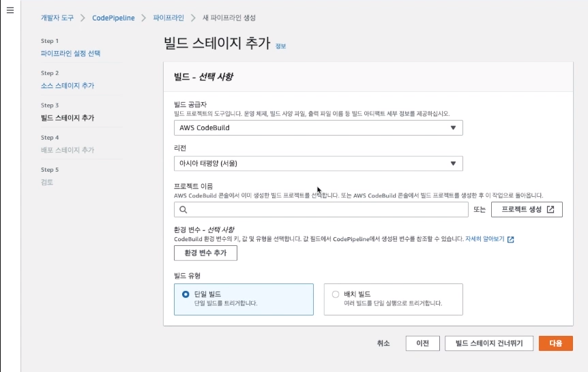This screenshot has width=588, height=372.
Task: Click the 이전 button
Action: (x=423, y=343)
